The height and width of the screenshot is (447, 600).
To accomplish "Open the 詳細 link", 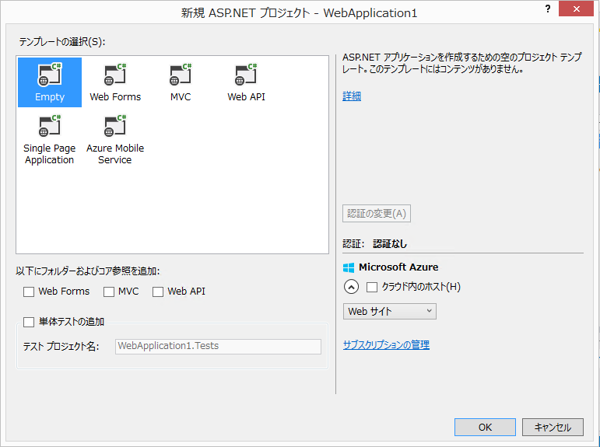I will click(351, 96).
